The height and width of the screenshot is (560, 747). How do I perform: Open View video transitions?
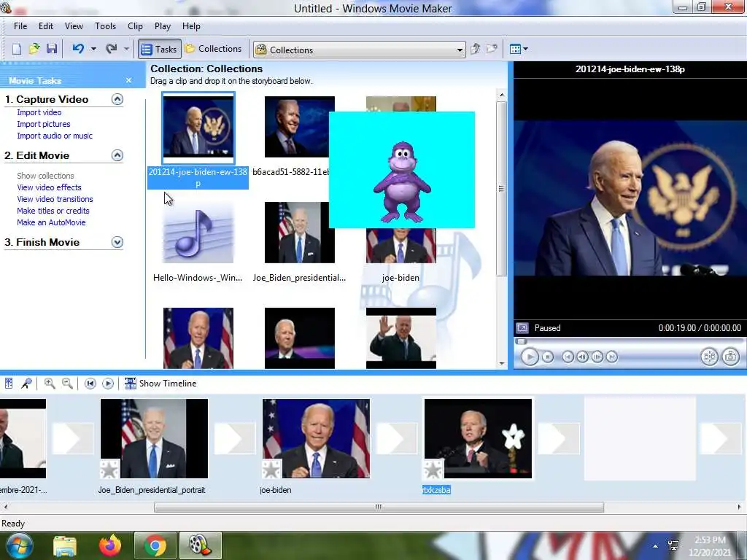(55, 199)
